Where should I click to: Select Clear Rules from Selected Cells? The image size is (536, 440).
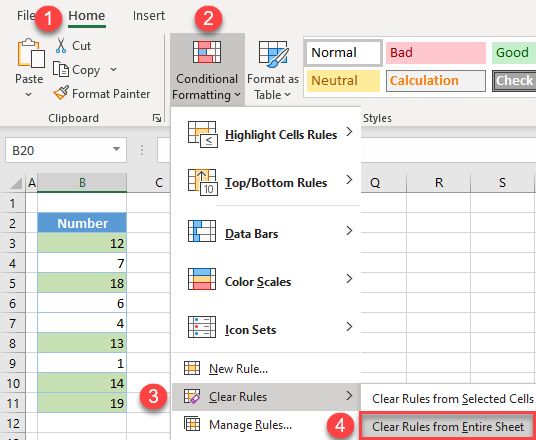click(453, 399)
